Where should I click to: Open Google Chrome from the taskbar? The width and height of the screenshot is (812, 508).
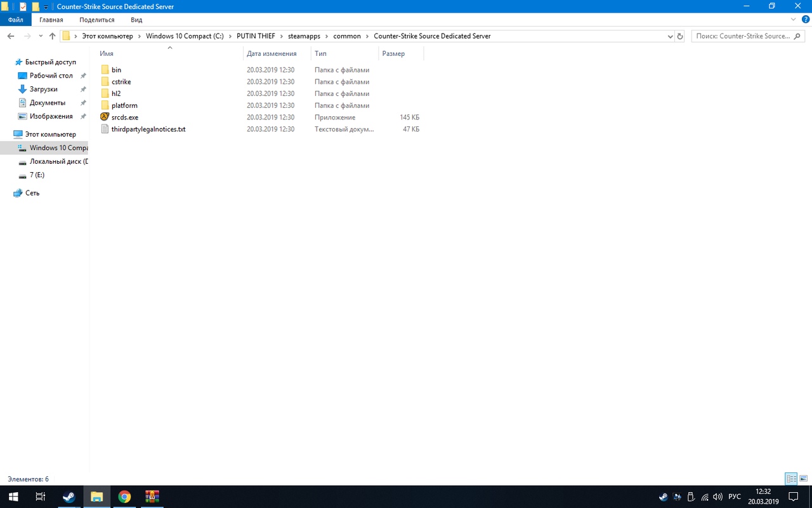coord(124,497)
